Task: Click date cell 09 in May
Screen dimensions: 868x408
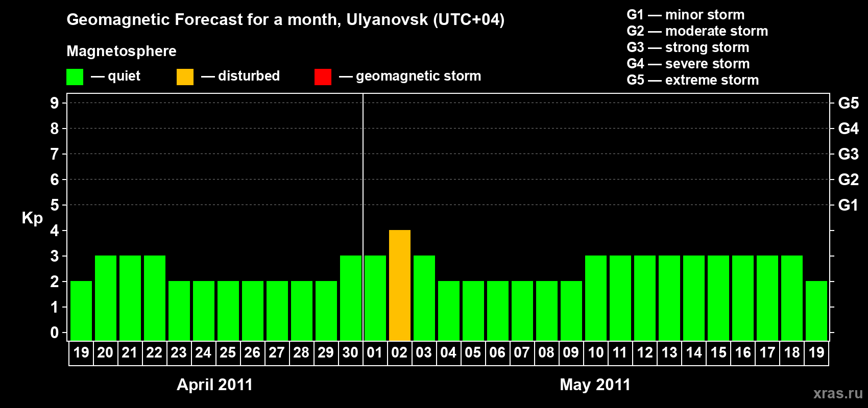Action: point(571,353)
